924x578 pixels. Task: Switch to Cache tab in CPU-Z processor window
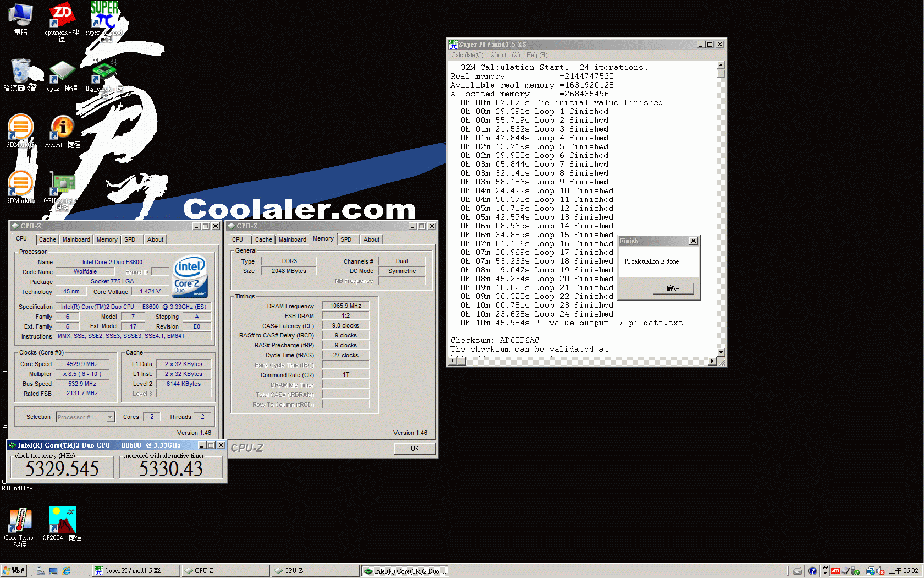47,239
